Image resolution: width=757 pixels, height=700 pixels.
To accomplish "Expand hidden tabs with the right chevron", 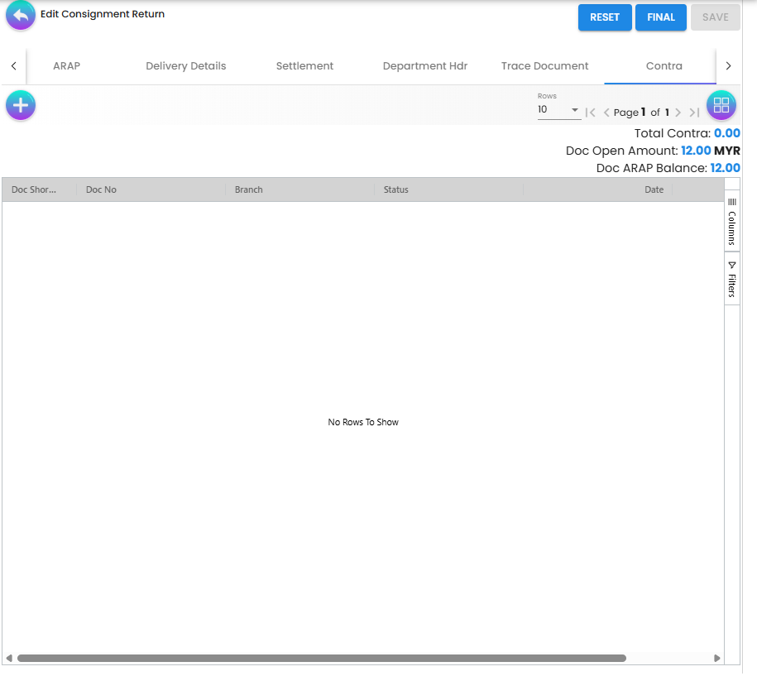I will click(728, 65).
